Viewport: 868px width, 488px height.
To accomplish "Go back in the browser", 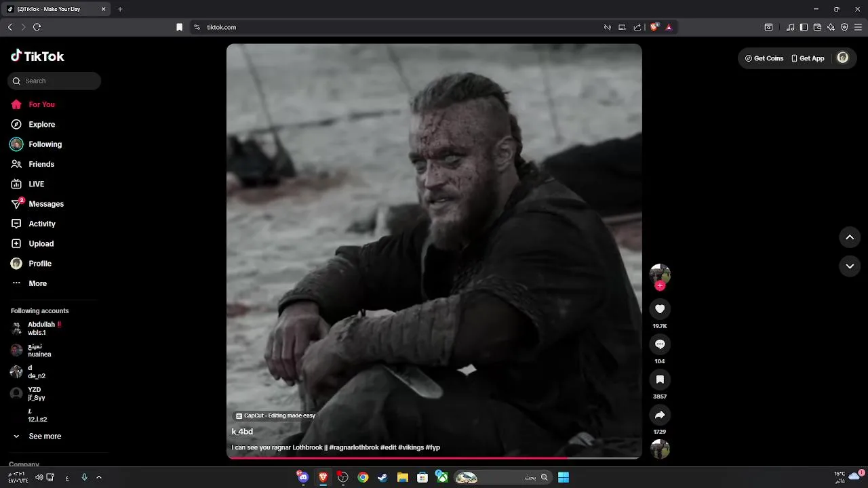I will click(x=9, y=27).
